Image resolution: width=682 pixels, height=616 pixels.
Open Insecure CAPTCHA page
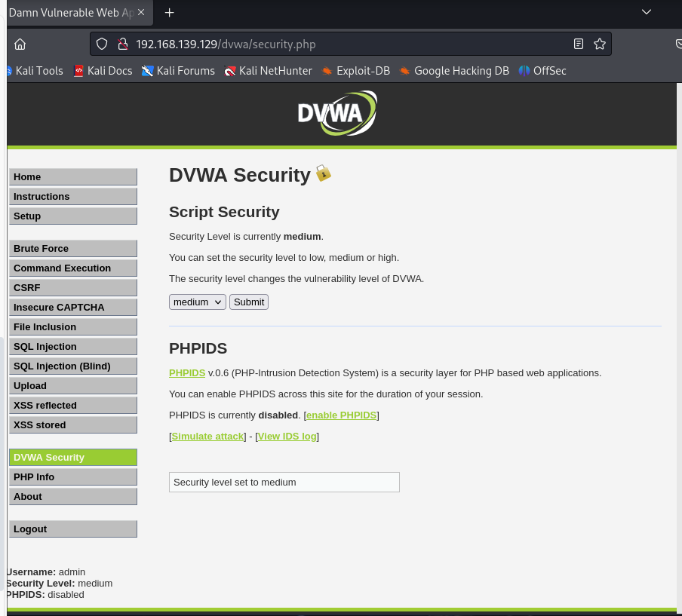coord(73,308)
